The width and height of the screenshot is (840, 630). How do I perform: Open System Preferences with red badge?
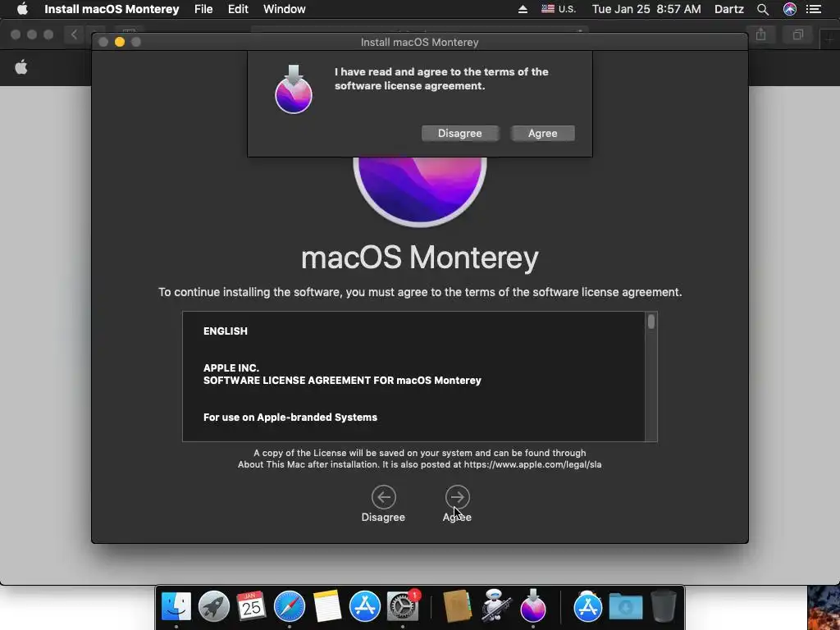pos(403,606)
